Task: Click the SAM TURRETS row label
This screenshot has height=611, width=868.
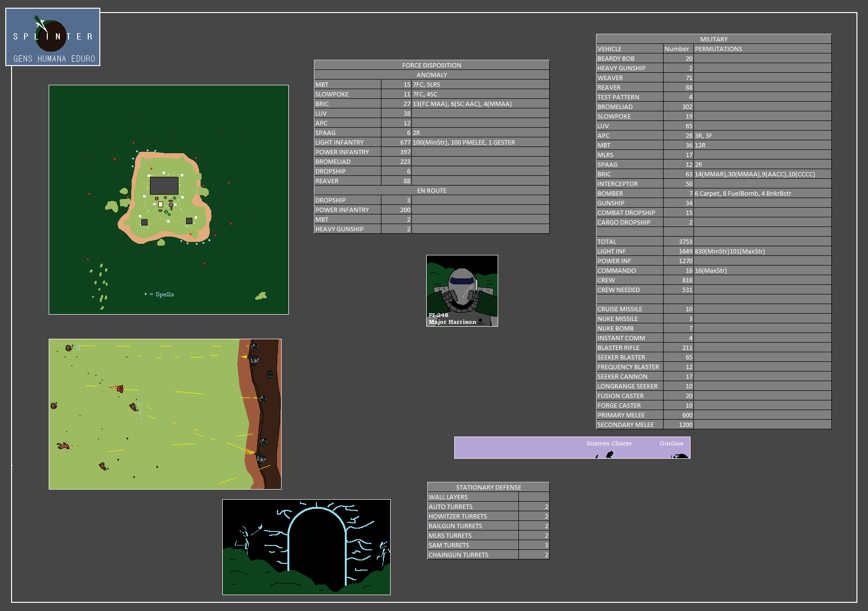Action: [448, 545]
